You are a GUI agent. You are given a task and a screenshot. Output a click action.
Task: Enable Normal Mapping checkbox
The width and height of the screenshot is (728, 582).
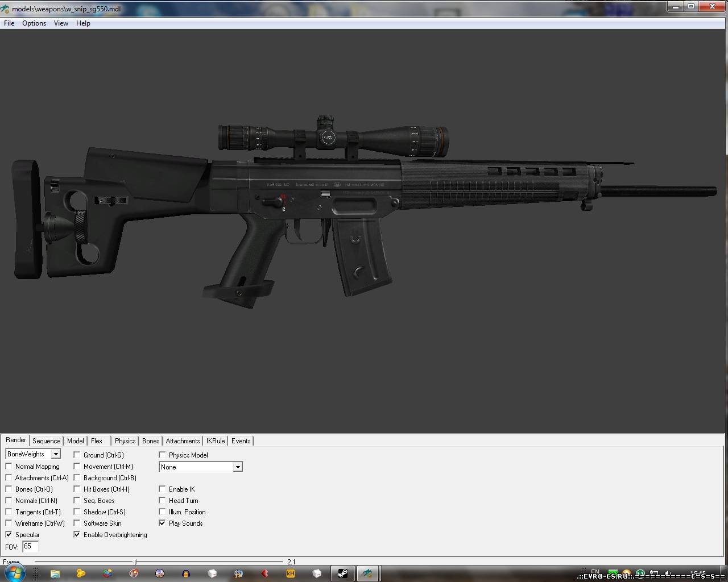pyautogui.click(x=9, y=467)
